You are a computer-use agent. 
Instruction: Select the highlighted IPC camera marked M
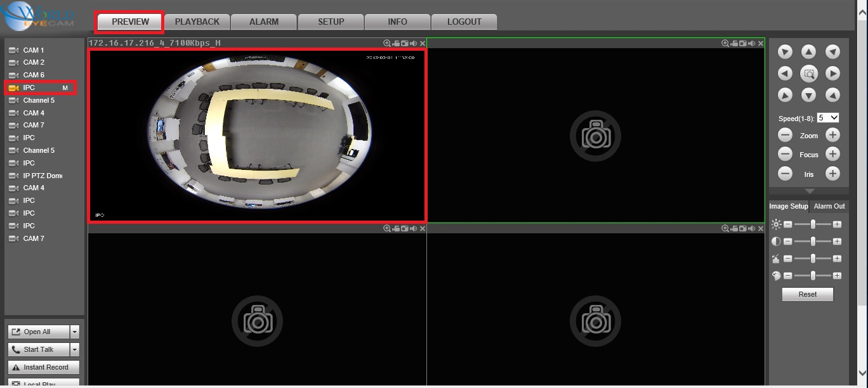(x=41, y=87)
